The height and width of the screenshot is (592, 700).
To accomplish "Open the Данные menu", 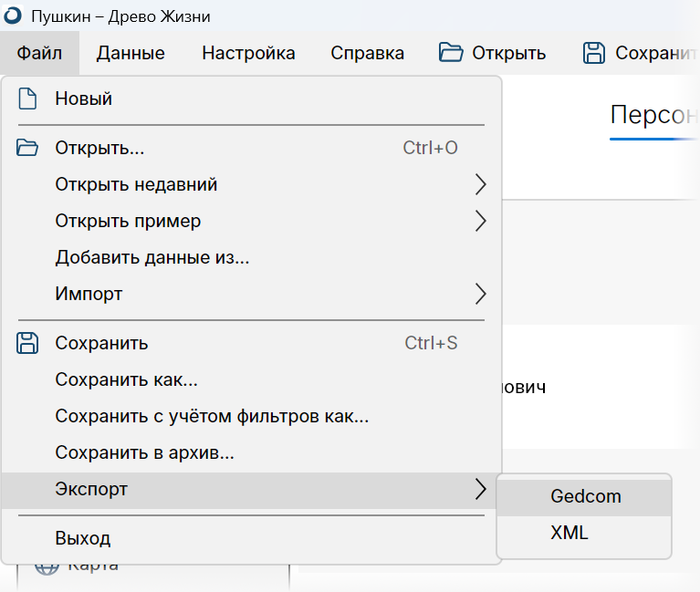I will click(131, 53).
